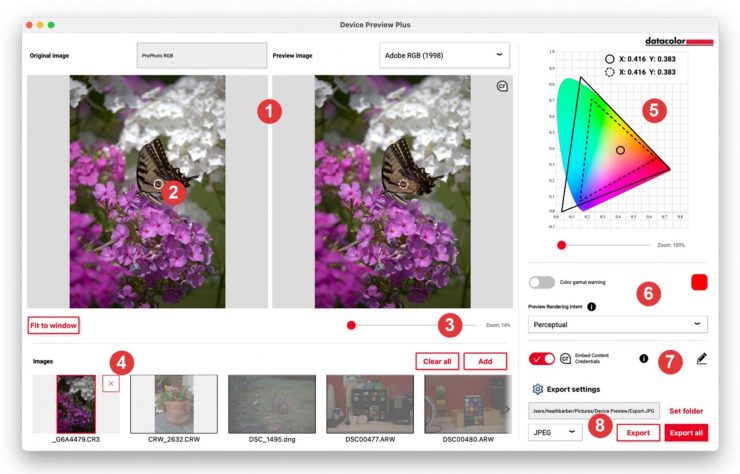Click the Fit to window button
This screenshot has width=740, height=474.
coord(53,324)
